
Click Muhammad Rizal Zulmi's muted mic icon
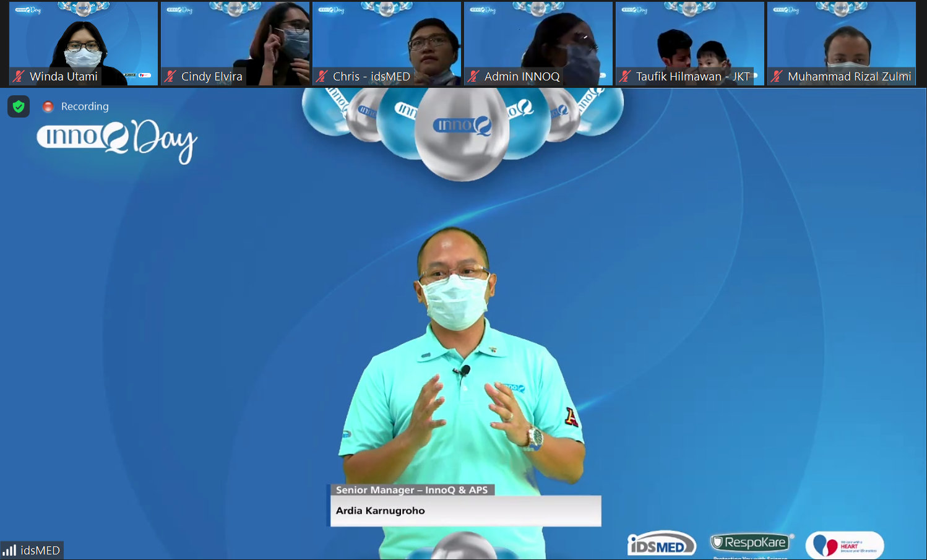777,76
